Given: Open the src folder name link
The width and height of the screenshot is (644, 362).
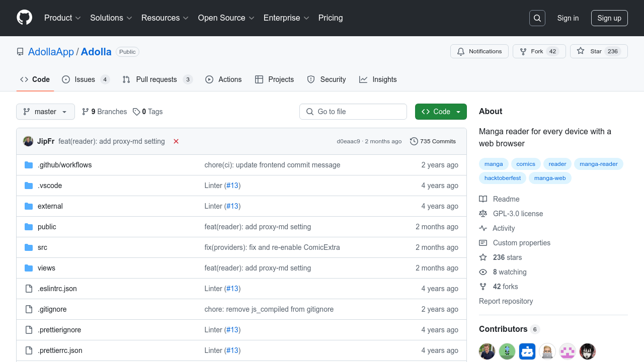Looking at the screenshot, I should [x=42, y=247].
